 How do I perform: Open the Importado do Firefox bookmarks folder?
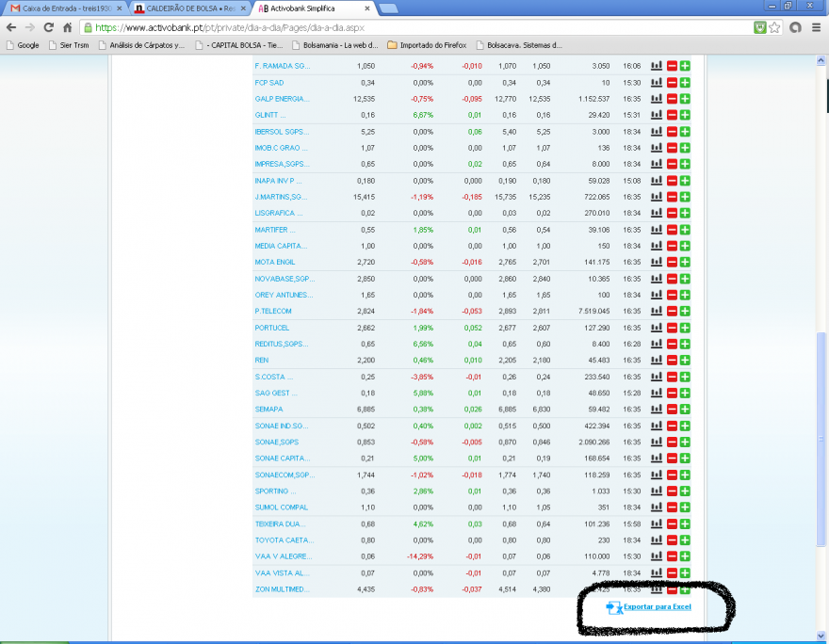click(x=427, y=45)
